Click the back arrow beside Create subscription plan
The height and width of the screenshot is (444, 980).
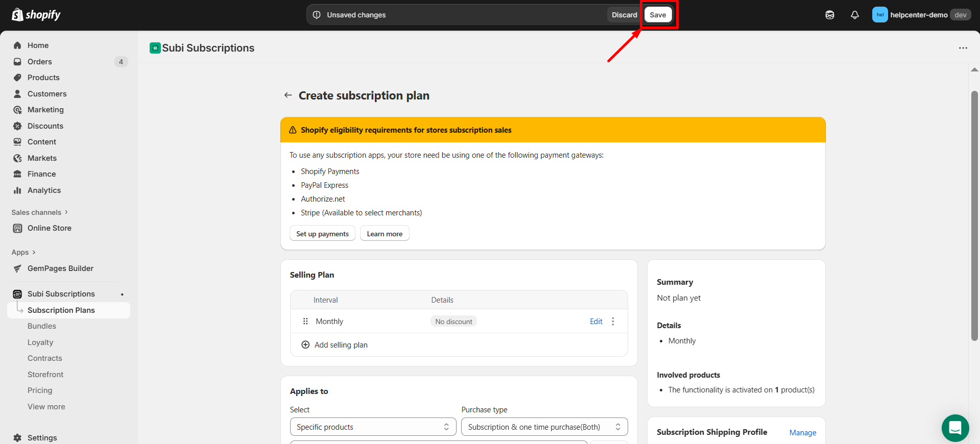click(x=288, y=95)
